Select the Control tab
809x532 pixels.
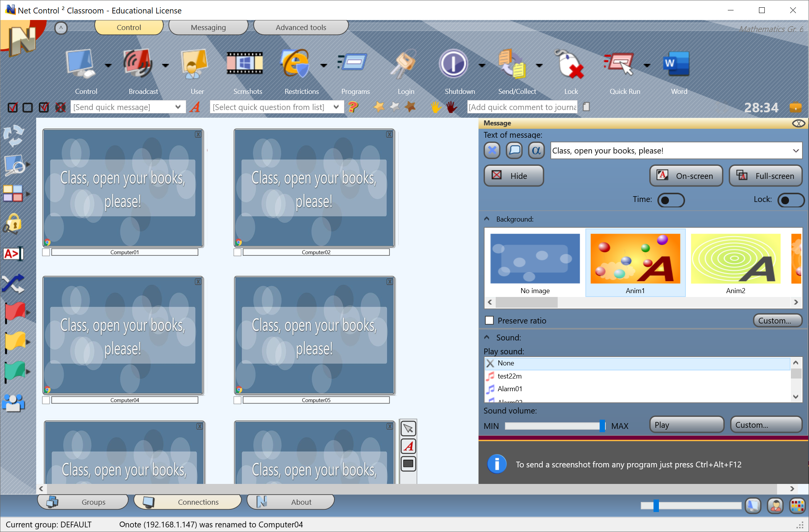(x=129, y=27)
